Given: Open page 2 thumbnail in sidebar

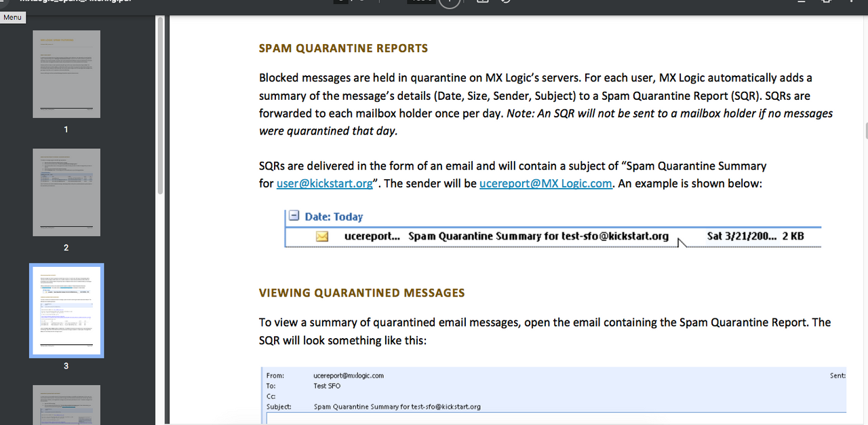Looking at the screenshot, I should pos(66,192).
